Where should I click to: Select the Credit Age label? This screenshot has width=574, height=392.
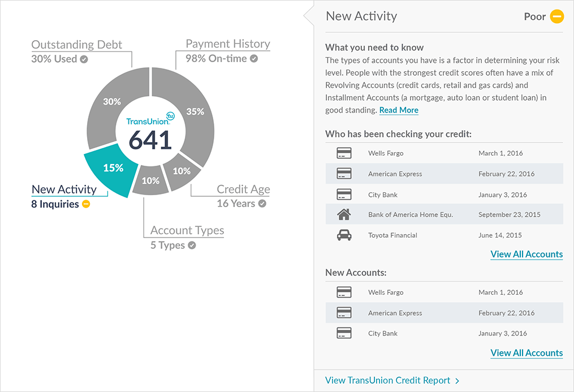pos(243,189)
